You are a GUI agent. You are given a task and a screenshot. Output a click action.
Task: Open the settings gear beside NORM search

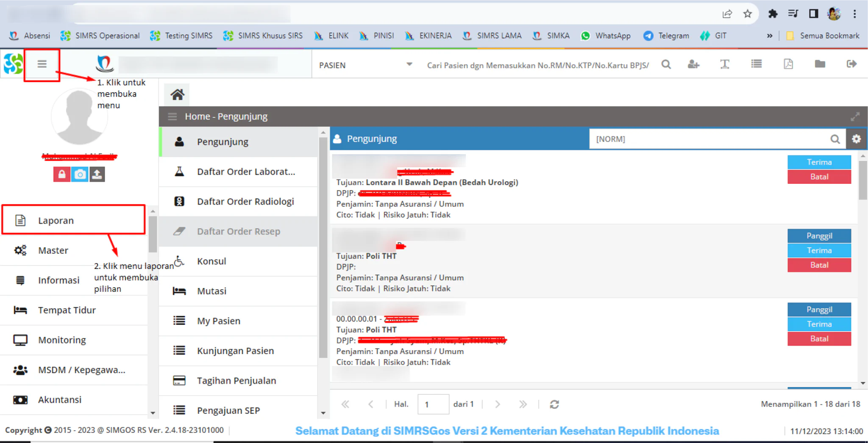[x=857, y=139]
